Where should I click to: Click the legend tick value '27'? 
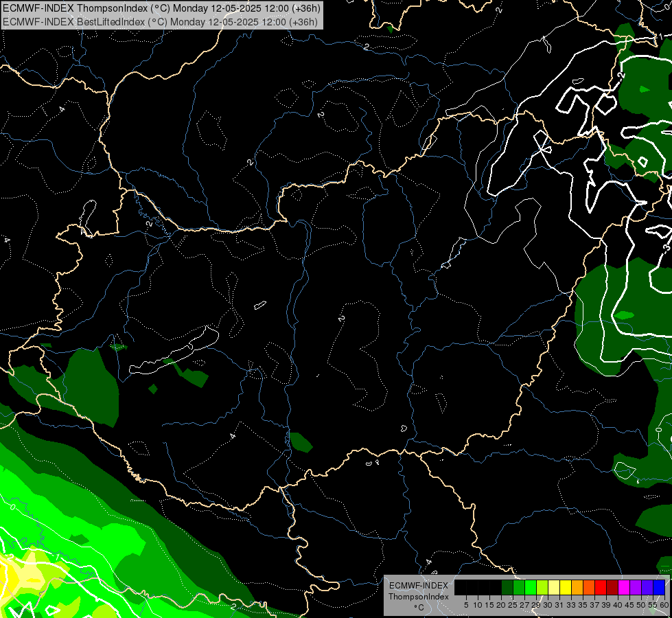click(525, 605)
